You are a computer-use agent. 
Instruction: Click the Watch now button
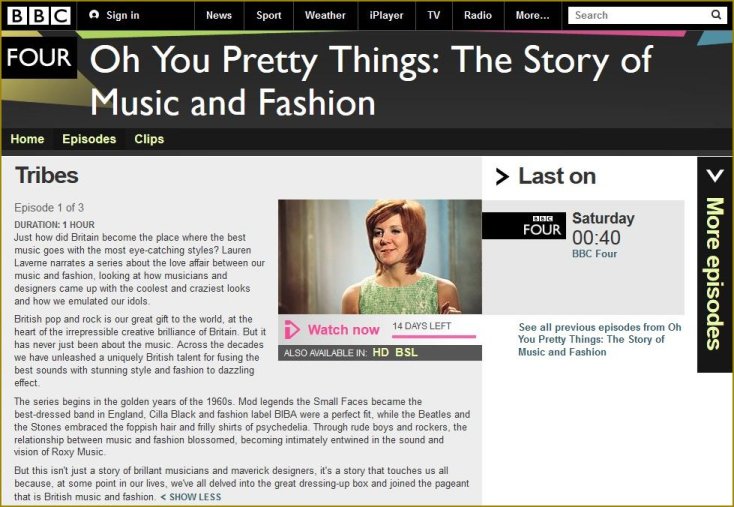pyautogui.click(x=343, y=330)
